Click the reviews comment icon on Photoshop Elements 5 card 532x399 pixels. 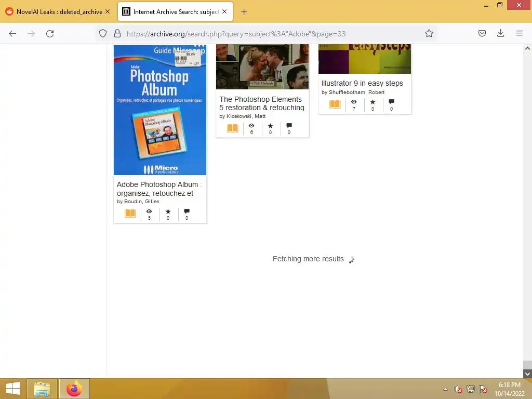(x=289, y=126)
